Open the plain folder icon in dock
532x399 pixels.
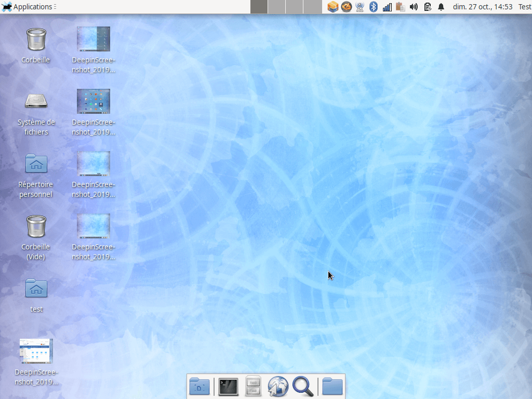[x=332, y=386]
